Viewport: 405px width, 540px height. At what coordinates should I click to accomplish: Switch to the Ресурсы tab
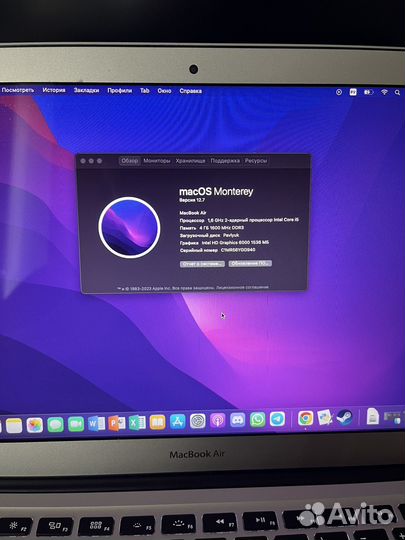click(256, 161)
